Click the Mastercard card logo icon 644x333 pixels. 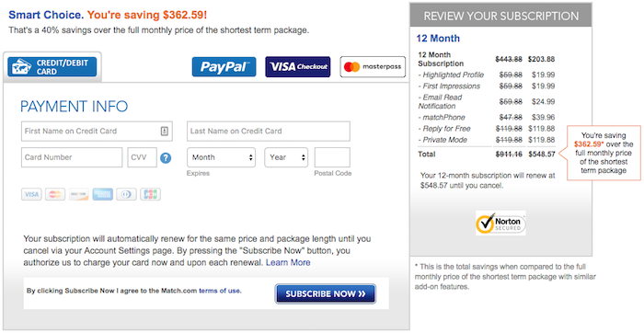pyautogui.click(x=55, y=194)
